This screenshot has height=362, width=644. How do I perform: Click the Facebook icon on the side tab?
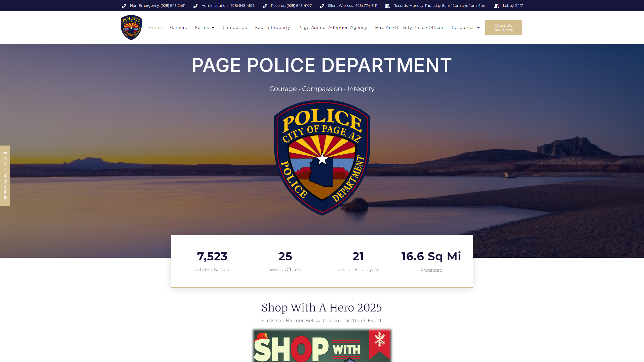pos(5,153)
